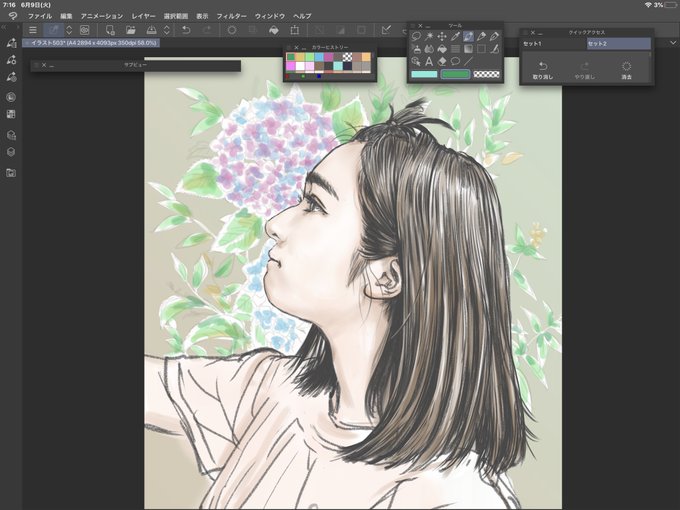
Task: Click the 取り消し button in quick access
Action: (x=543, y=70)
